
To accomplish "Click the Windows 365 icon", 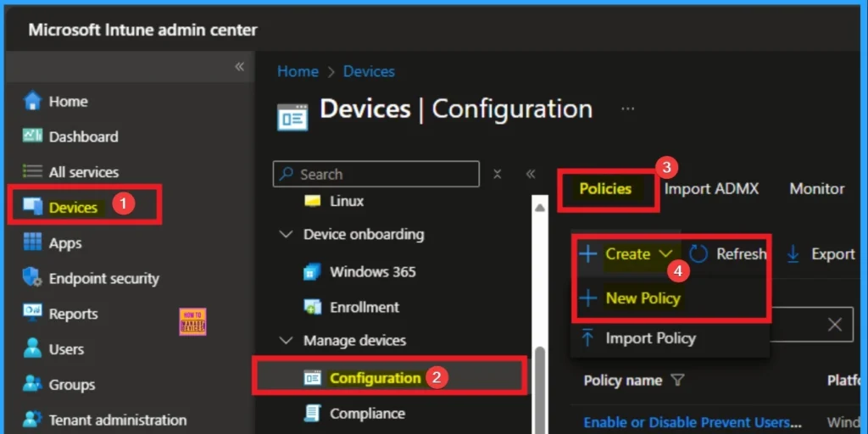I will [x=313, y=272].
